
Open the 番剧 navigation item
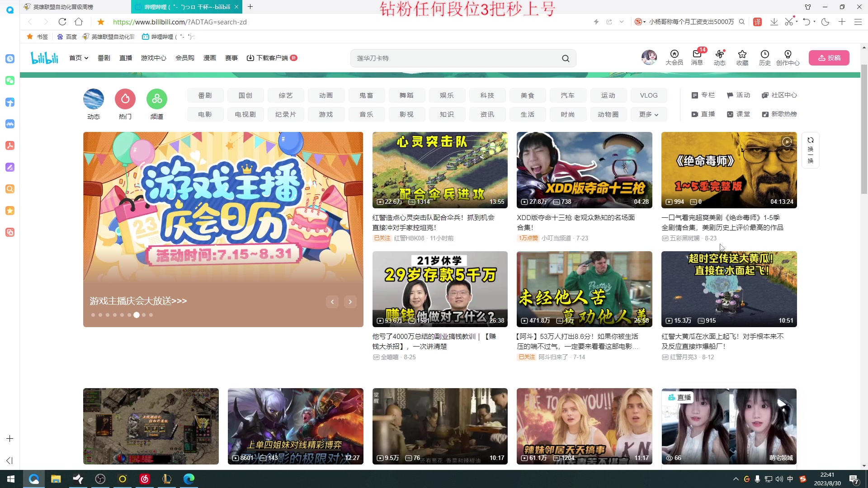[x=104, y=58]
